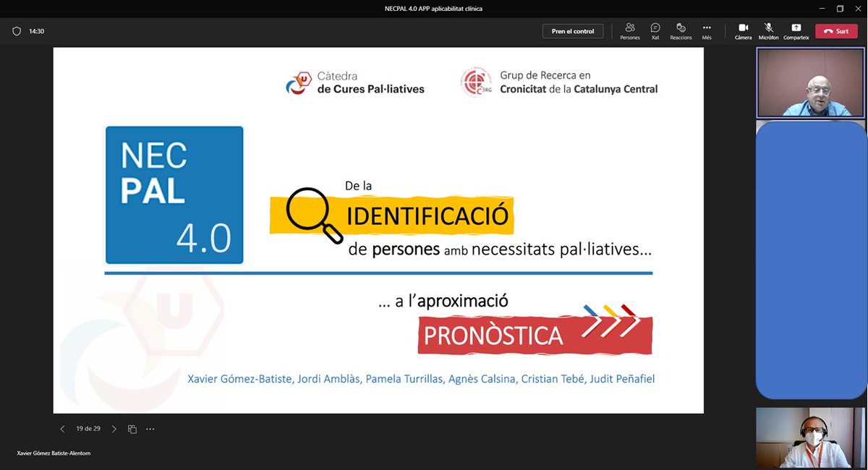Click the Càtedra de Cures Pal·liatives logo

pos(355,82)
